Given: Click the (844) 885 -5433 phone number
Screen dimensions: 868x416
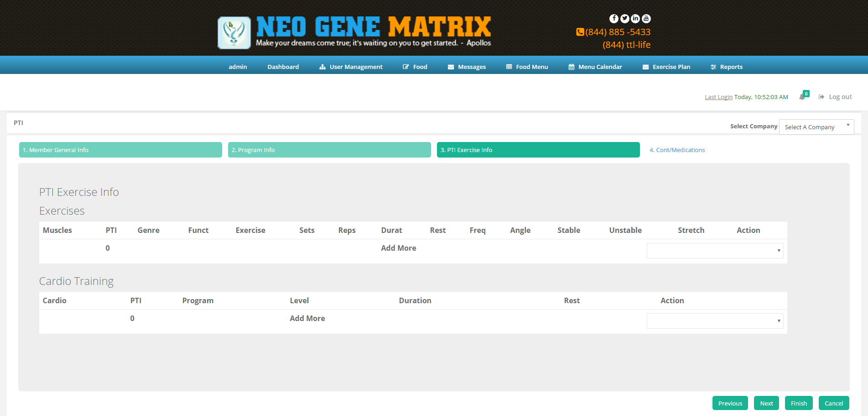Looking at the screenshot, I should [x=618, y=32].
